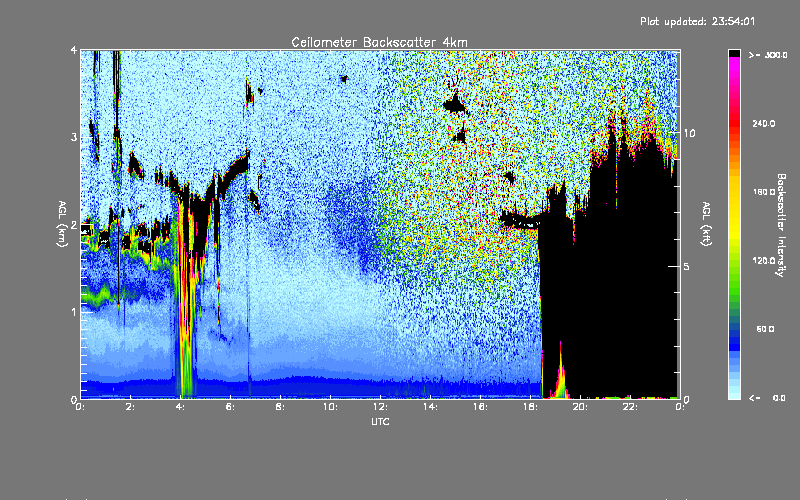This screenshot has width=800, height=500.
Task: Click the '>= 300.0' colorbar label
Action: (768, 55)
